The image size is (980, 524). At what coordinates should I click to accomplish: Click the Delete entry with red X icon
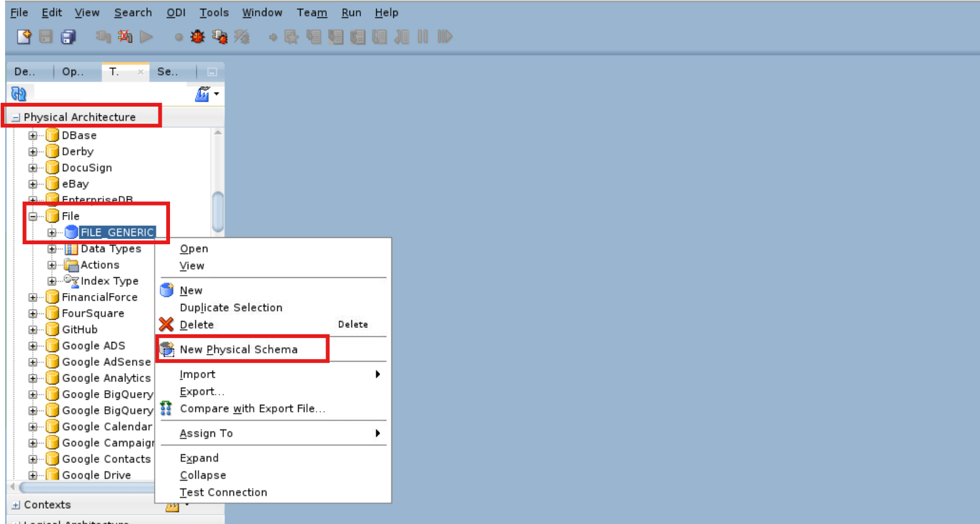click(197, 324)
